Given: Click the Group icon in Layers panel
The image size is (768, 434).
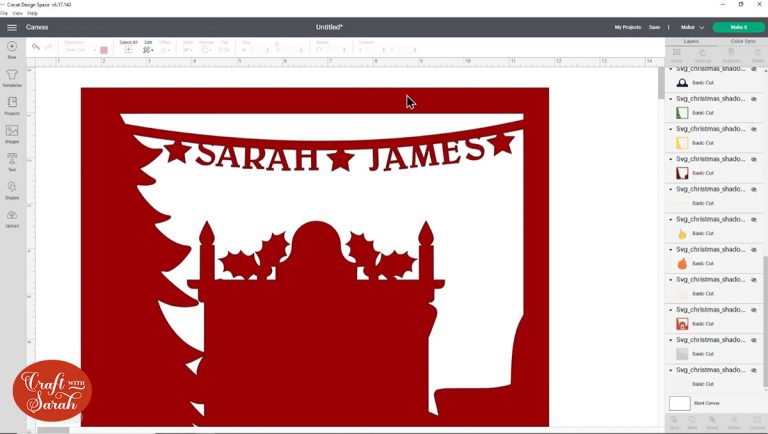Looking at the screenshot, I should (676, 52).
